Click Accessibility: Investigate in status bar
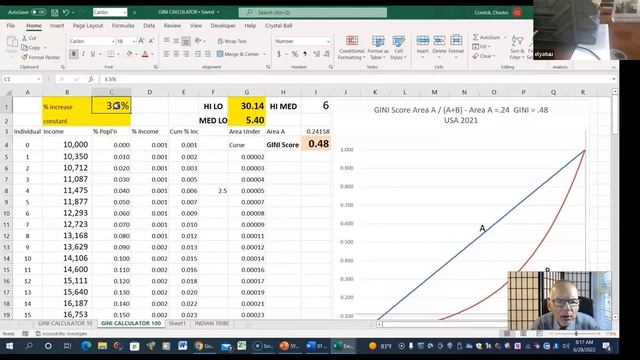Image resolution: width=640 pixels, height=360 pixels. [x=61, y=333]
